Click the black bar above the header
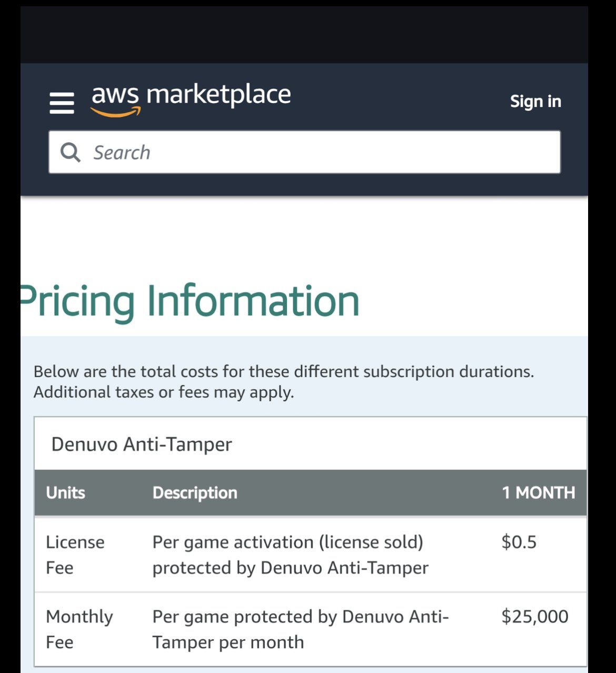The height and width of the screenshot is (673, 616). pyautogui.click(x=304, y=35)
